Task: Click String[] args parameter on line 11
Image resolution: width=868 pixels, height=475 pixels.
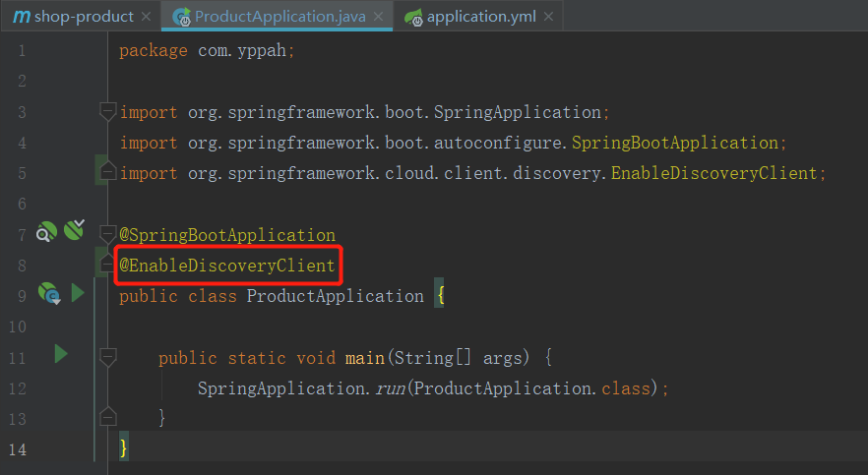Action: [x=458, y=358]
